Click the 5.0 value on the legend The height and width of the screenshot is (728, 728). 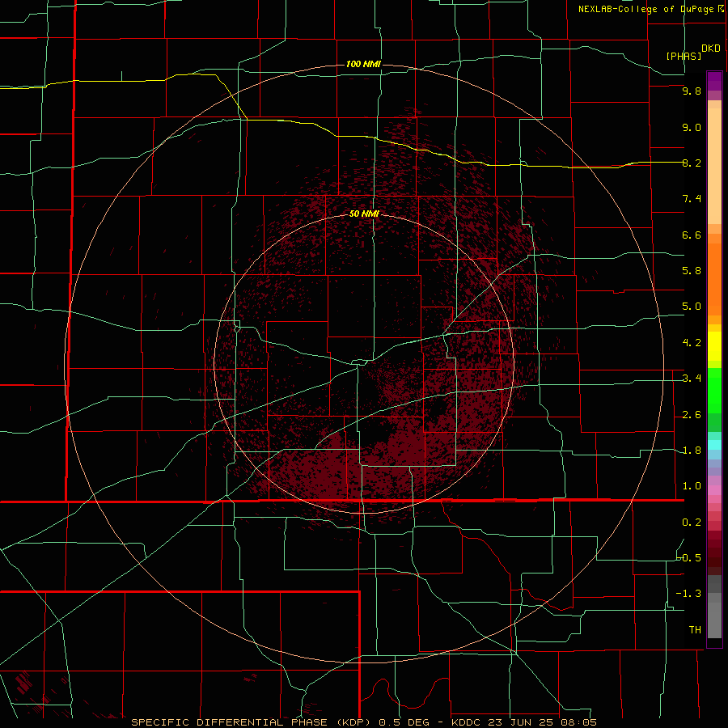point(692,307)
